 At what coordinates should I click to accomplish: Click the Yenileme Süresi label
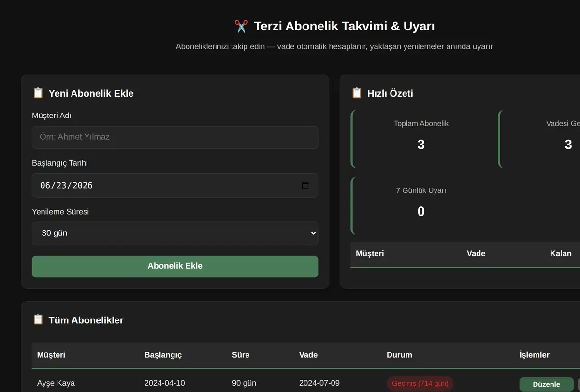click(60, 212)
